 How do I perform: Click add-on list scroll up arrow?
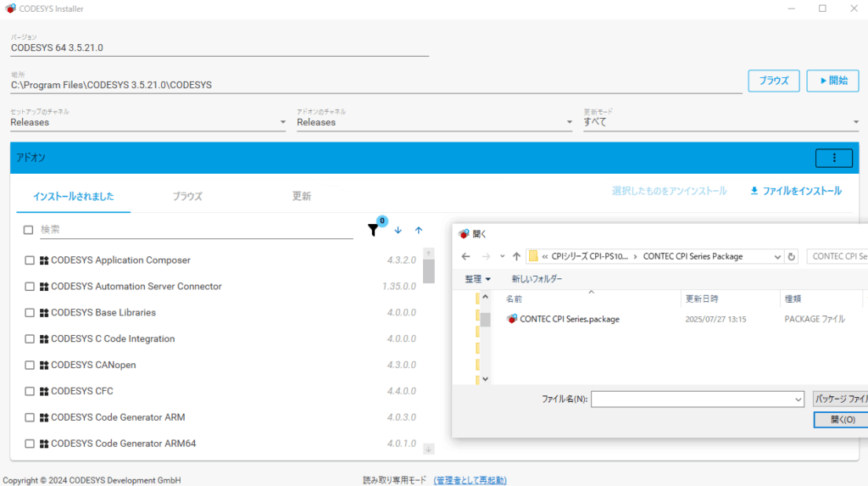pyautogui.click(x=428, y=254)
